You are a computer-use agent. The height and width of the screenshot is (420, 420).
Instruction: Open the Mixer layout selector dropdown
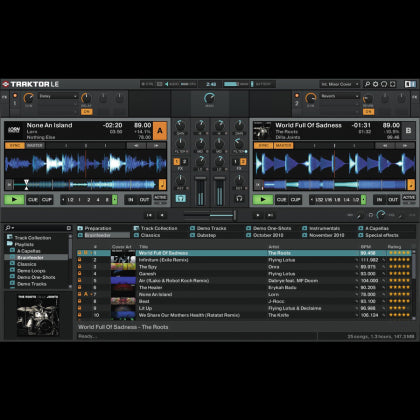tap(340, 84)
